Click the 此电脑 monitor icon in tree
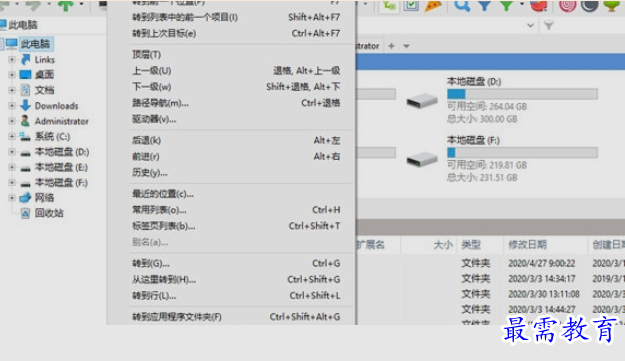This screenshot has width=625, height=361. coord(12,43)
